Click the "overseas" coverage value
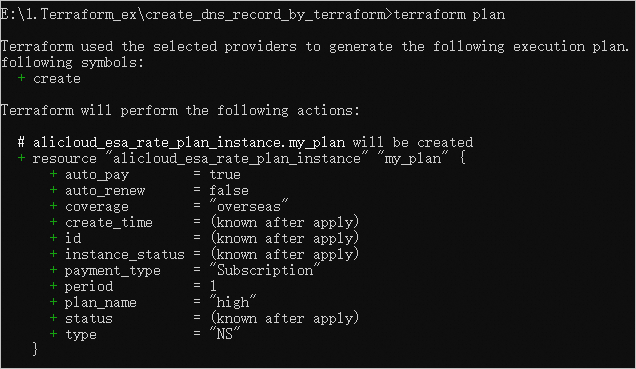 pos(249,206)
